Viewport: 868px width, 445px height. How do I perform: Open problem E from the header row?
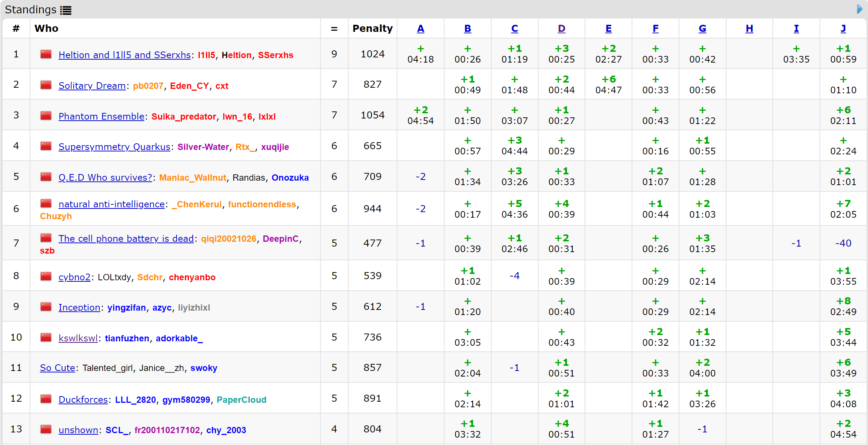608,29
